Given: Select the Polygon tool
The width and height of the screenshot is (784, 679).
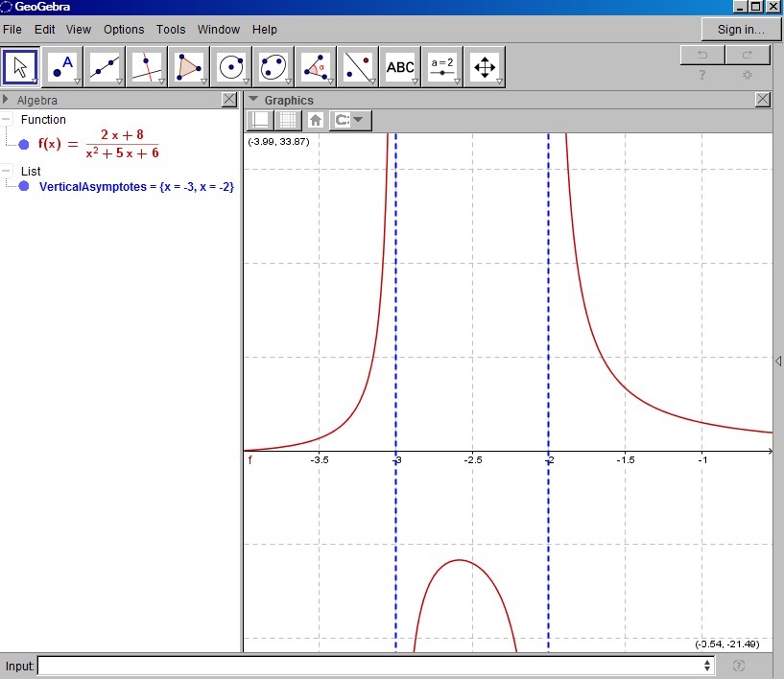Looking at the screenshot, I should click(188, 66).
